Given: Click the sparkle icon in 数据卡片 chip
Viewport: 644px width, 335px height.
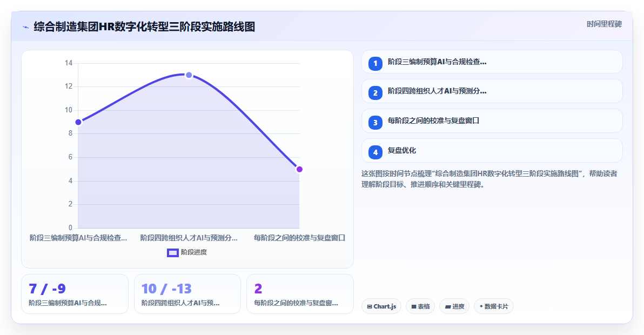Looking at the screenshot, I should tap(481, 306).
